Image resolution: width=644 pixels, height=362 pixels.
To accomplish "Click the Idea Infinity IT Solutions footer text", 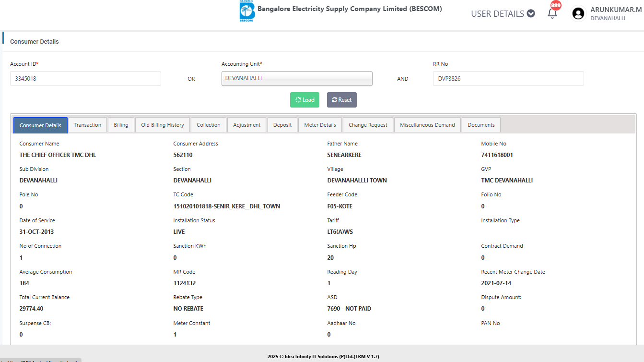I will (x=323, y=357).
